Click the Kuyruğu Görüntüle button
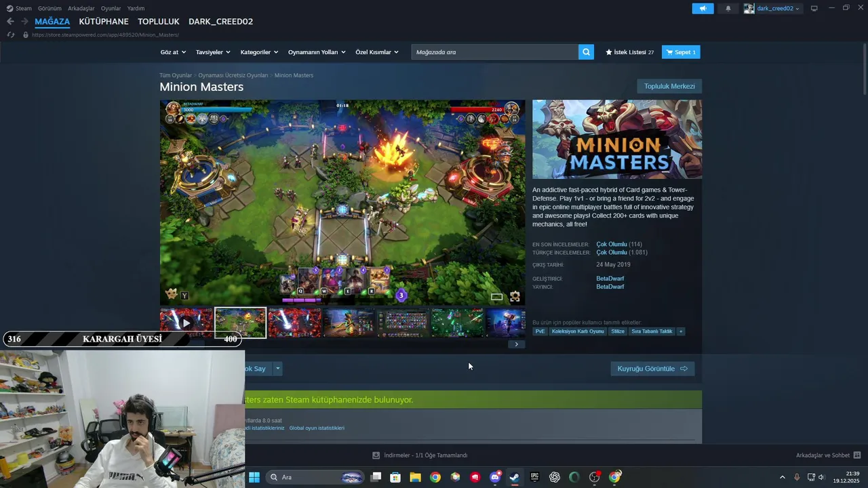Viewport: 868px width, 488px height. 652,369
